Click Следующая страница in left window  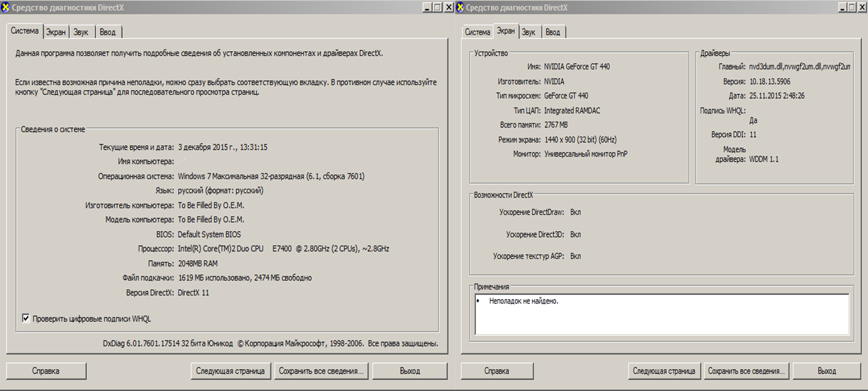230,371
